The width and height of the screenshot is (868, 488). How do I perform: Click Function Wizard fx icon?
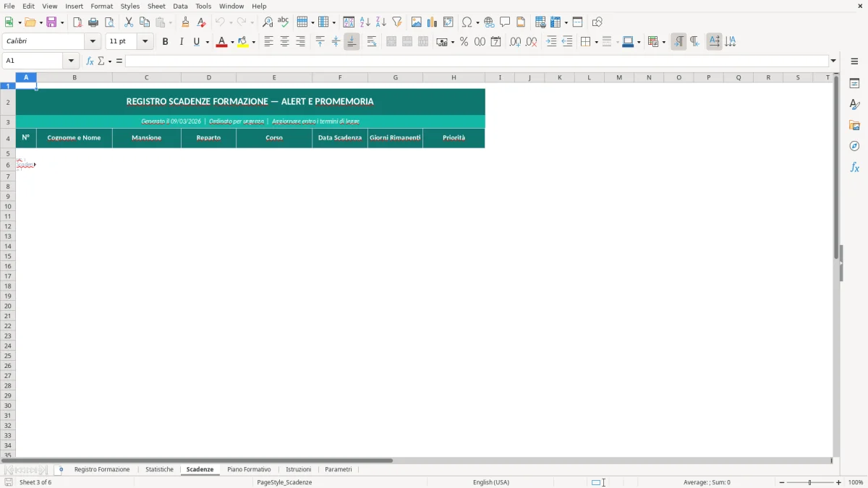point(90,61)
